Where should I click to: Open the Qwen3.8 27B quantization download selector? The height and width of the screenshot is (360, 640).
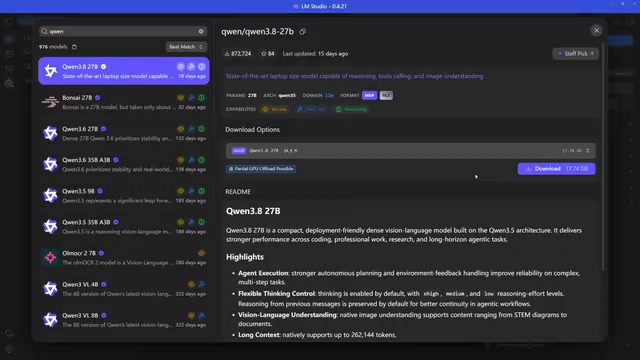(x=411, y=151)
